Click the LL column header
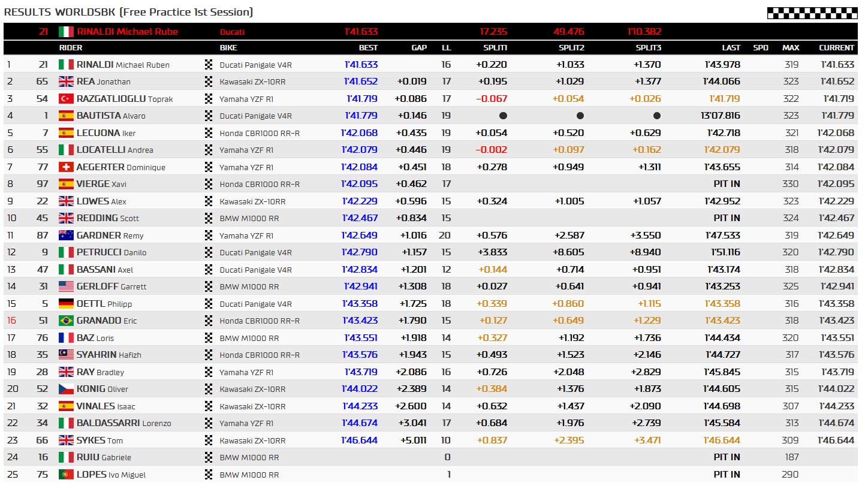This screenshot has width=868, height=489. point(446,48)
